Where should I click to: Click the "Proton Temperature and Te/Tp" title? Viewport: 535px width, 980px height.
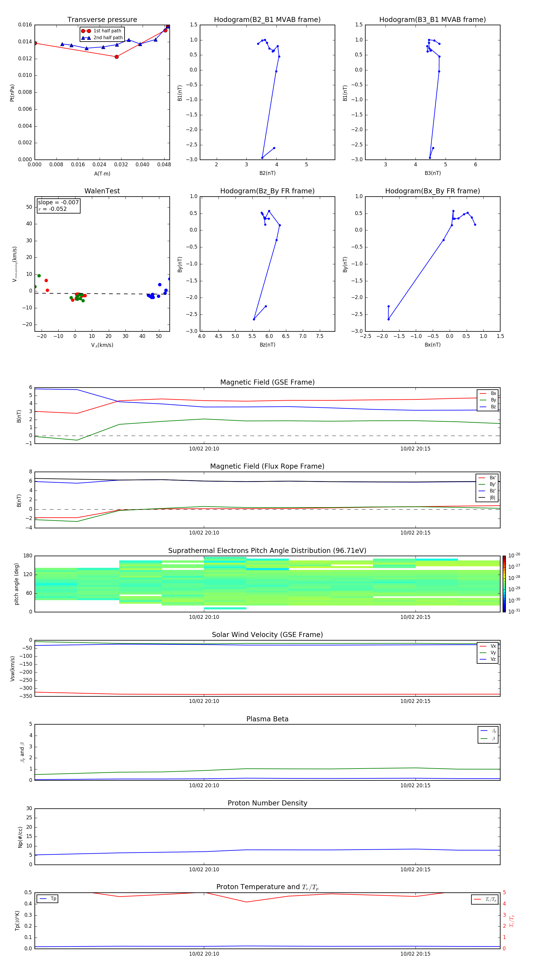tap(267, 887)
